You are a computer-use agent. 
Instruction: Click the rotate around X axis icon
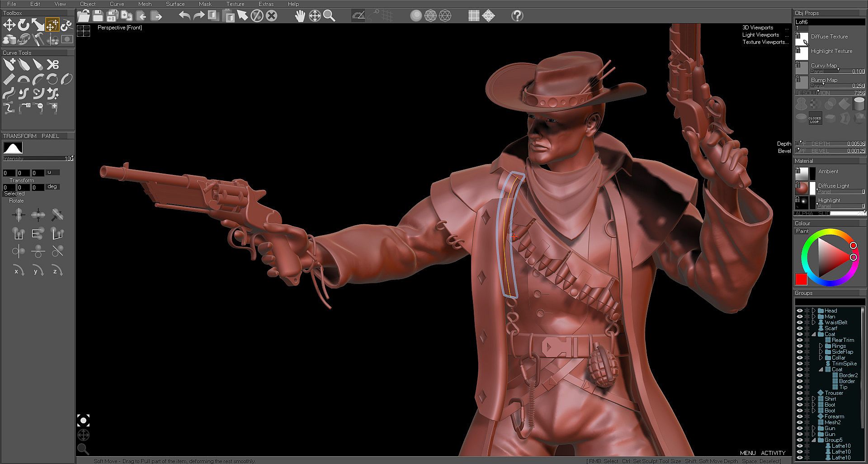18,271
